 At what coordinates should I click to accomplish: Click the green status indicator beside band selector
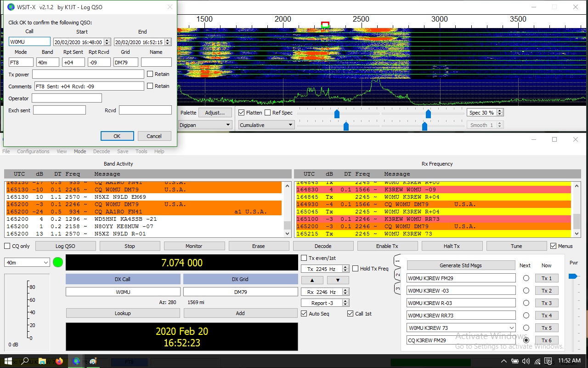(x=58, y=262)
